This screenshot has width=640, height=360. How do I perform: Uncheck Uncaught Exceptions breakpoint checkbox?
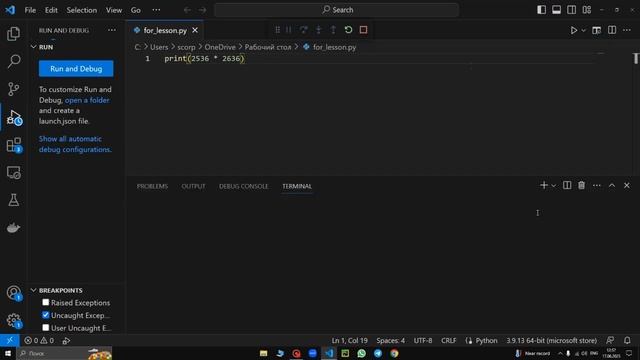[46, 315]
